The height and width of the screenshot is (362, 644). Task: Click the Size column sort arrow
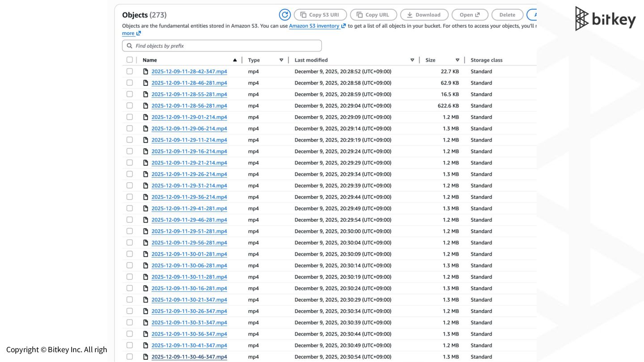[x=458, y=60]
